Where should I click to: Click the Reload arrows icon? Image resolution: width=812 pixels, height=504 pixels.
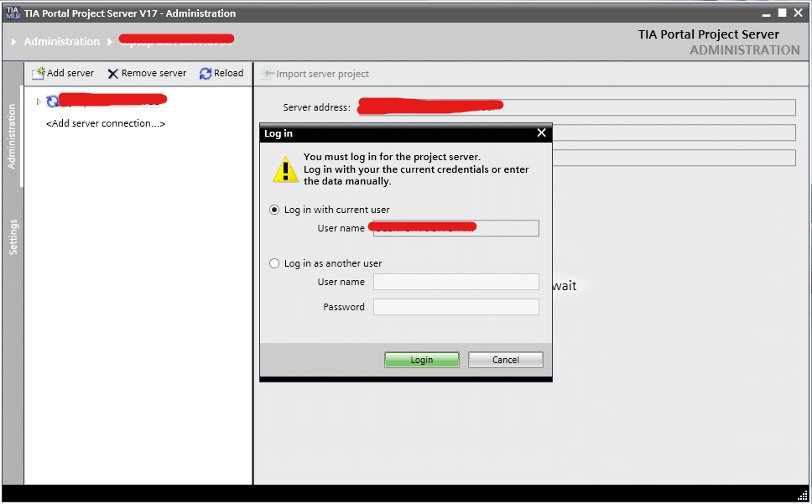pos(206,74)
